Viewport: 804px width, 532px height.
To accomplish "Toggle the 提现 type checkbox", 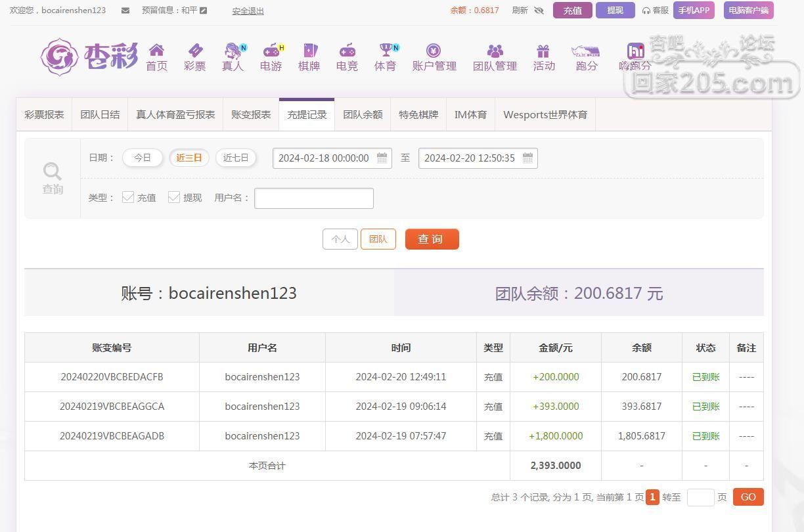I will click(x=174, y=197).
